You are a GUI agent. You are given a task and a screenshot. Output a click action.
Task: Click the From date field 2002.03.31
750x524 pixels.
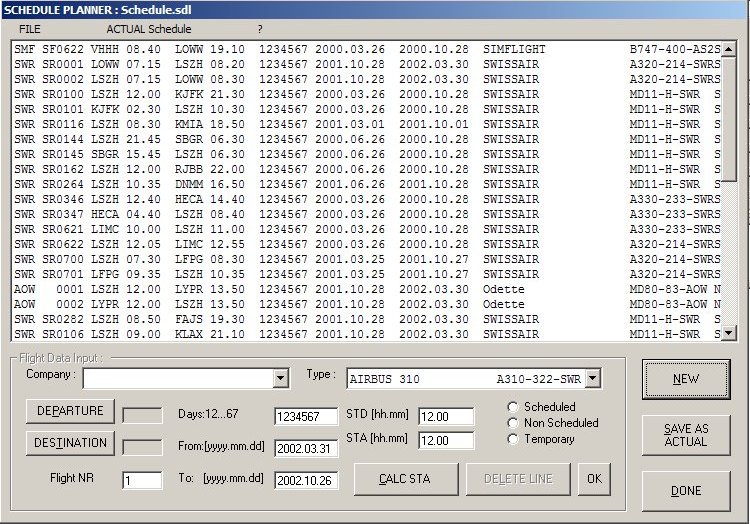point(306,448)
